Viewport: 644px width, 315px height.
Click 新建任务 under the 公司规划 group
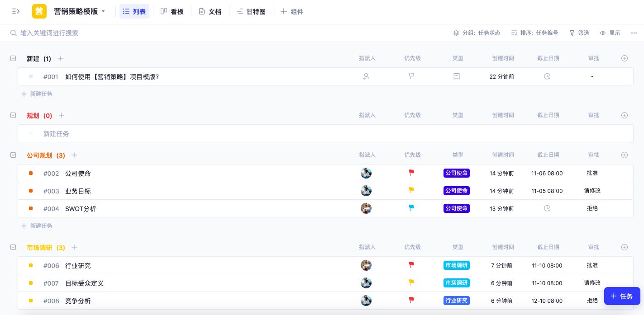(x=38, y=226)
